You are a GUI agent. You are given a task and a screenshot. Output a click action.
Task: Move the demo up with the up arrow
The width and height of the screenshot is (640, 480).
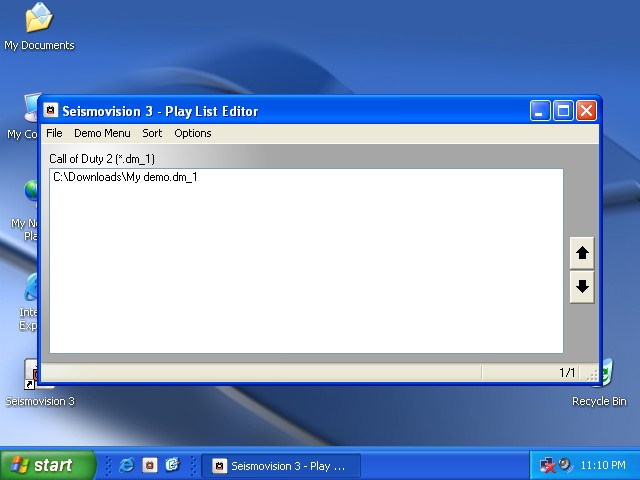coord(582,254)
